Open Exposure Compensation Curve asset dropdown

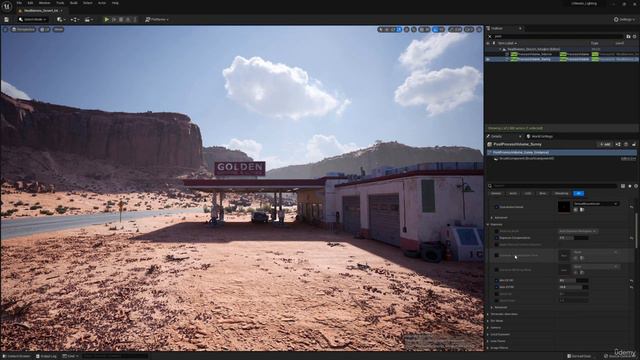[597, 252]
